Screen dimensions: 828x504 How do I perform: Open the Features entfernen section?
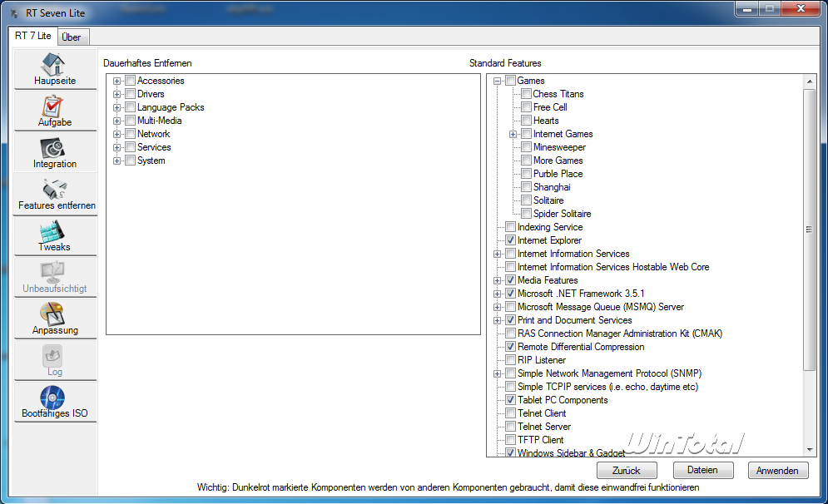pyautogui.click(x=56, y=195)
